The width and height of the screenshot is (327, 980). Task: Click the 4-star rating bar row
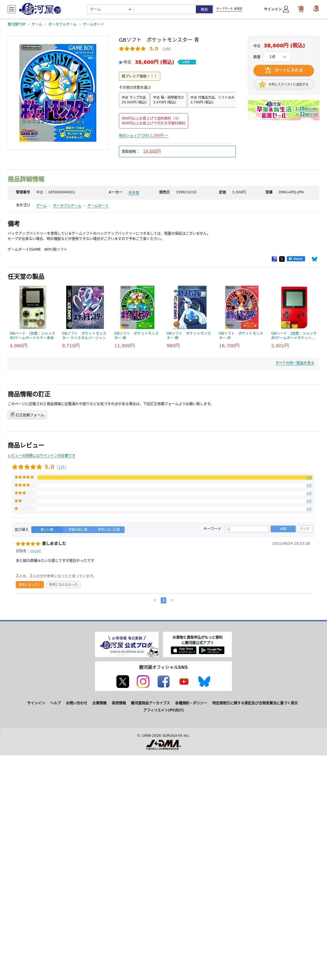click(x=163, y=485)
